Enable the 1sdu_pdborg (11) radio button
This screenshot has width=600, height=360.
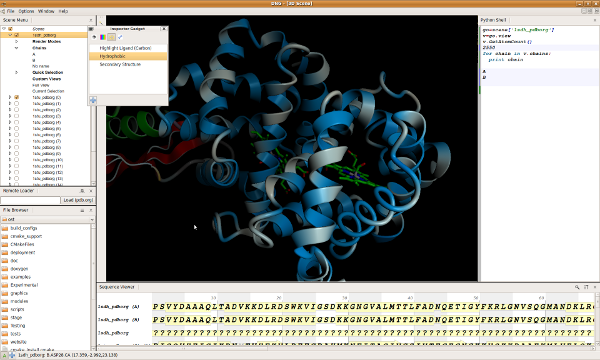(16, 166)
